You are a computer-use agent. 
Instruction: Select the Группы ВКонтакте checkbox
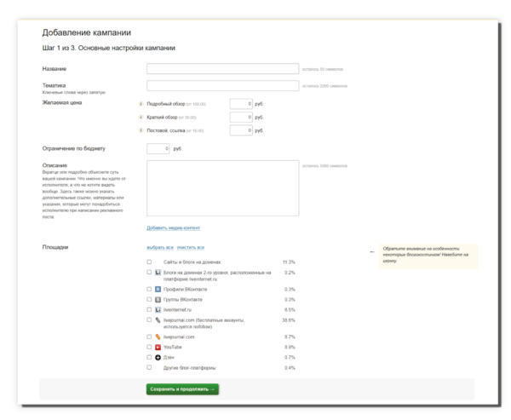(149, 299)
